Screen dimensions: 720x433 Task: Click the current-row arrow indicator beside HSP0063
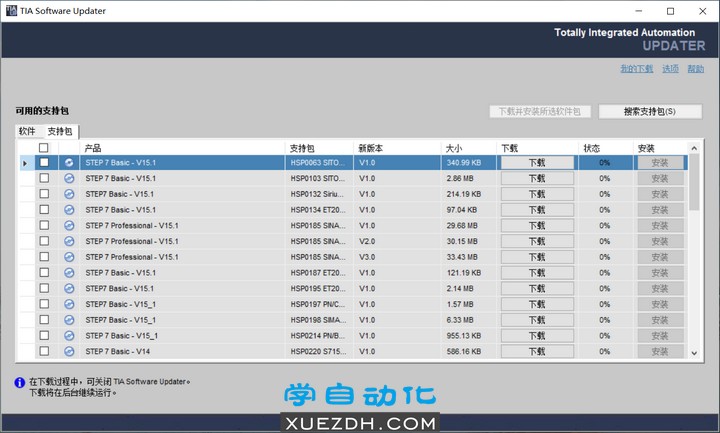(25, 163)
